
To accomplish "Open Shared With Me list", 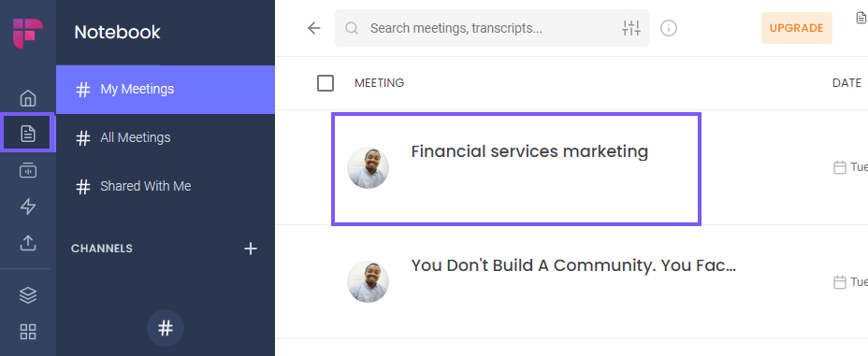I will (166, 186).
